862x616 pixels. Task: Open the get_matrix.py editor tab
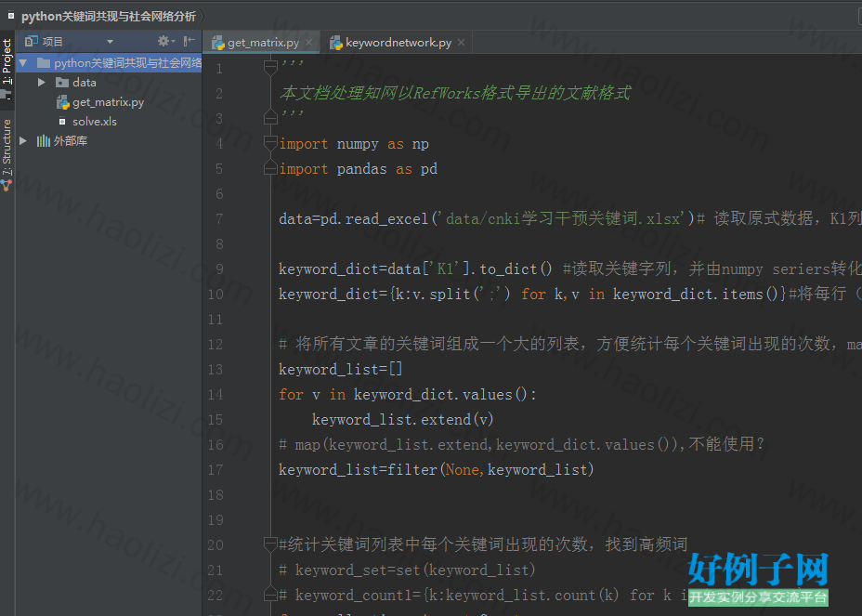pyautogui.click(x=263, y=43)
